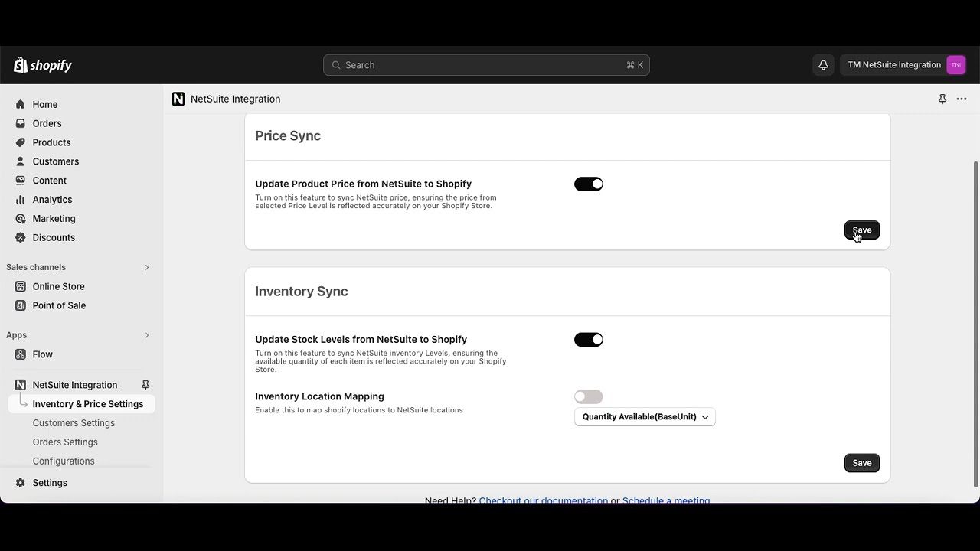This screenshot has width=980, height=551.
Task: Open notifications bell icon
Action: tap(823, 65)
